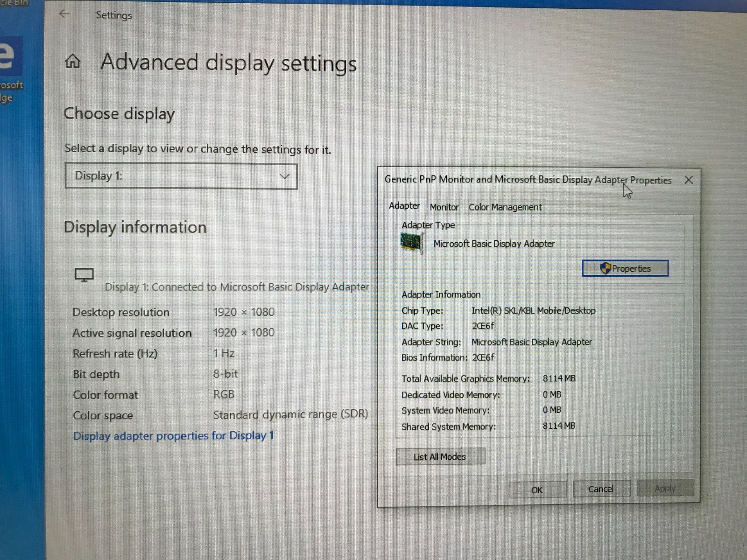The height and width of the screenshot is (560, 747).
Task: Select the 8-bit Bit depth value
Action: coord(226,374)
